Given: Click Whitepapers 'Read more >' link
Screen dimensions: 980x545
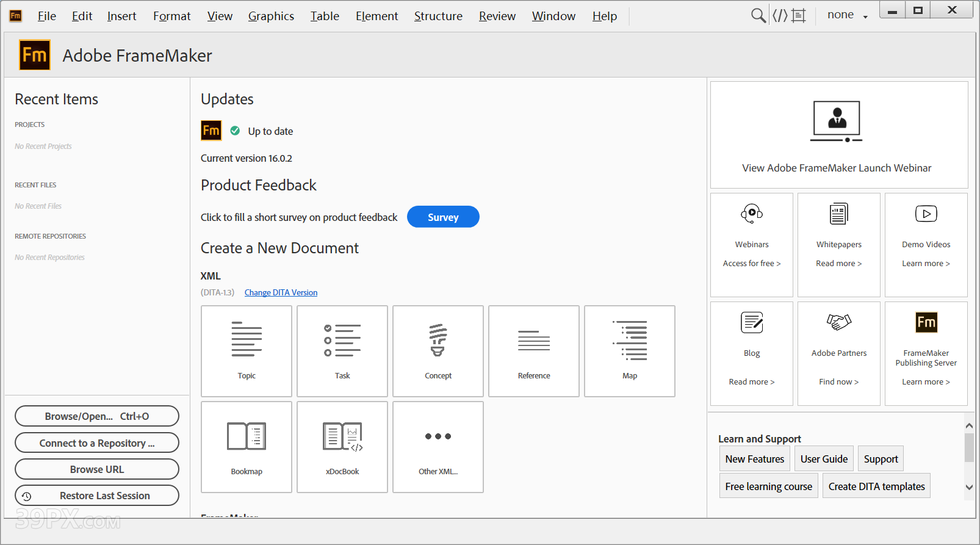Looking at the screenshot, I should point(839,264).
